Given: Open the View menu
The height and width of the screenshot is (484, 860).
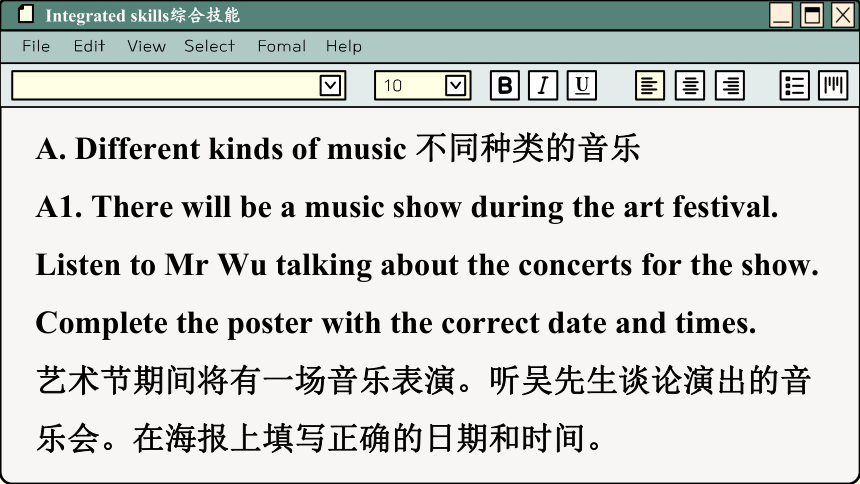Looking at the screenshot, I should click(x=146, y=46).
